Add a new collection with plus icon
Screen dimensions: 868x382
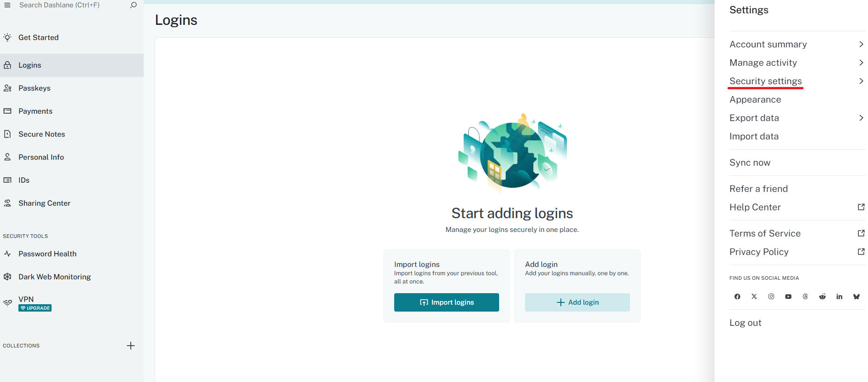tap(131, 346)
